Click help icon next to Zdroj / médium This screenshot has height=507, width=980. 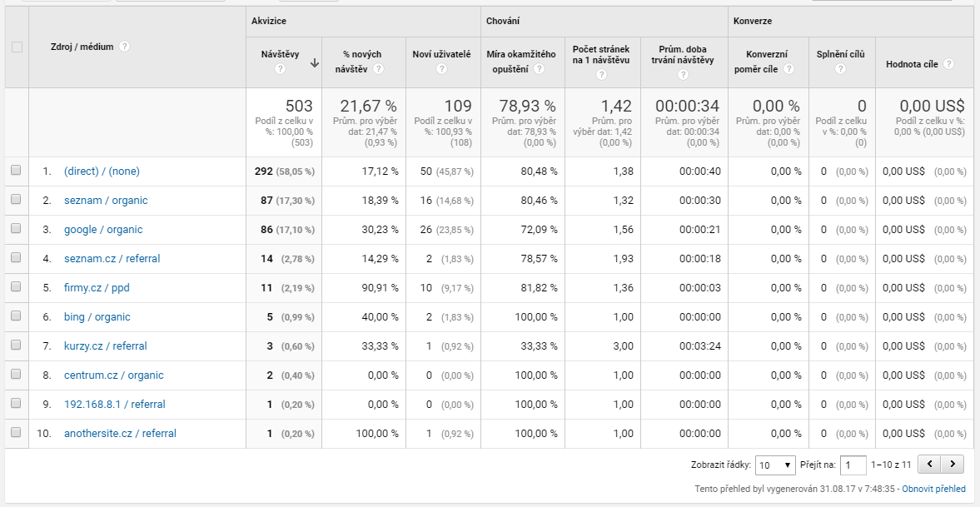pos(125,47)
